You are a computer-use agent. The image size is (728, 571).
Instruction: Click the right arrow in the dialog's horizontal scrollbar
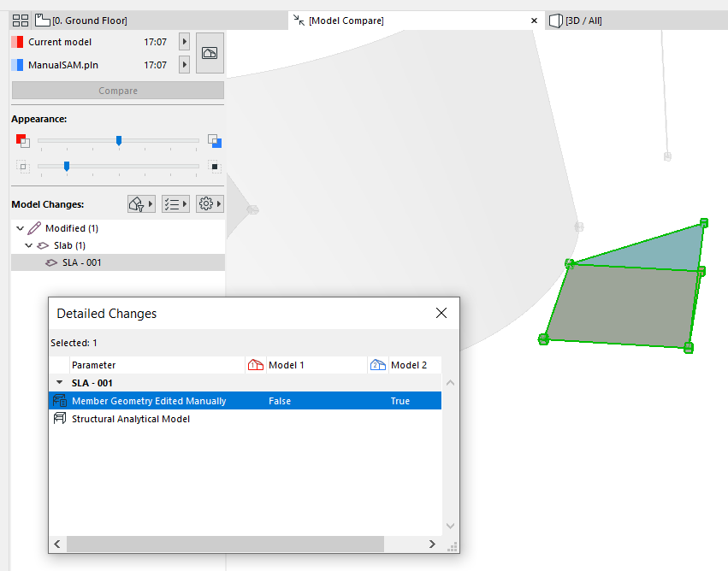coord(432,544)
